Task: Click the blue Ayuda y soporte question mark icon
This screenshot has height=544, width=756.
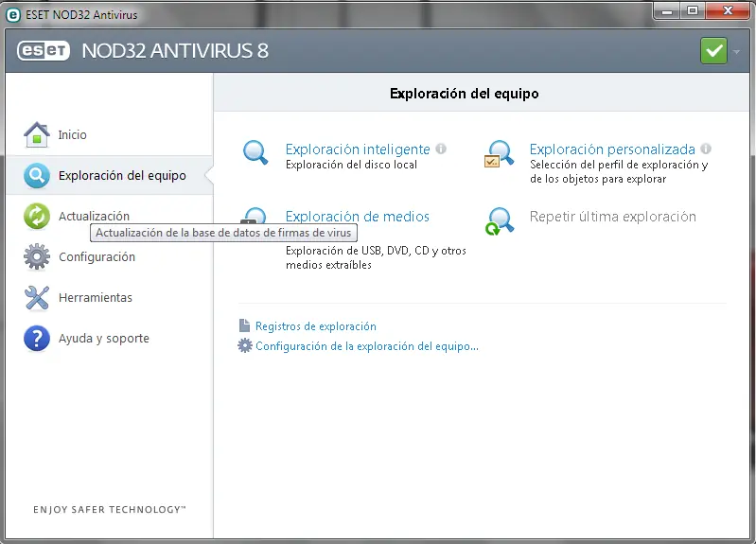Action: (x=37, y=338)
